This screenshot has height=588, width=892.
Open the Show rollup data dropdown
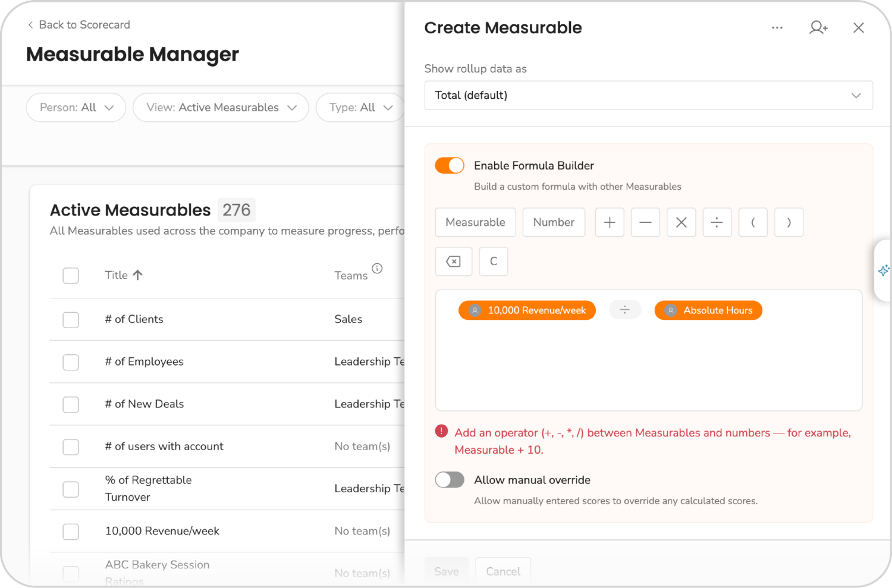648,95
